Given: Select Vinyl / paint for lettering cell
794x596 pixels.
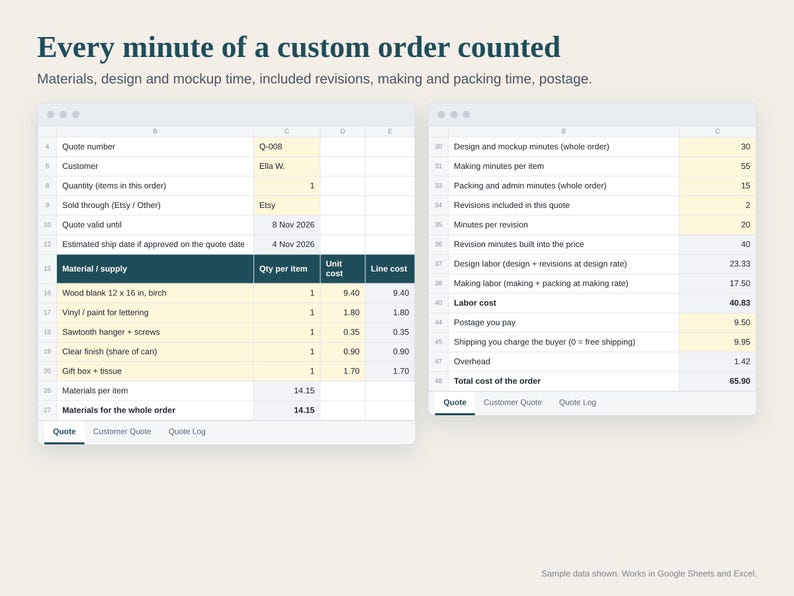Looking at the screenshot, I should click(155, 312).
